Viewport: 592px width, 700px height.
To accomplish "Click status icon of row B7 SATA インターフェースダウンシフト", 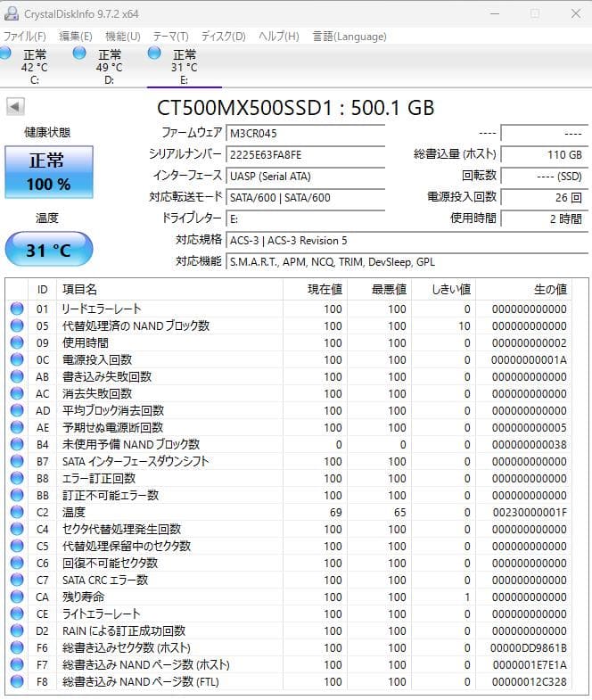I will 17,461.
